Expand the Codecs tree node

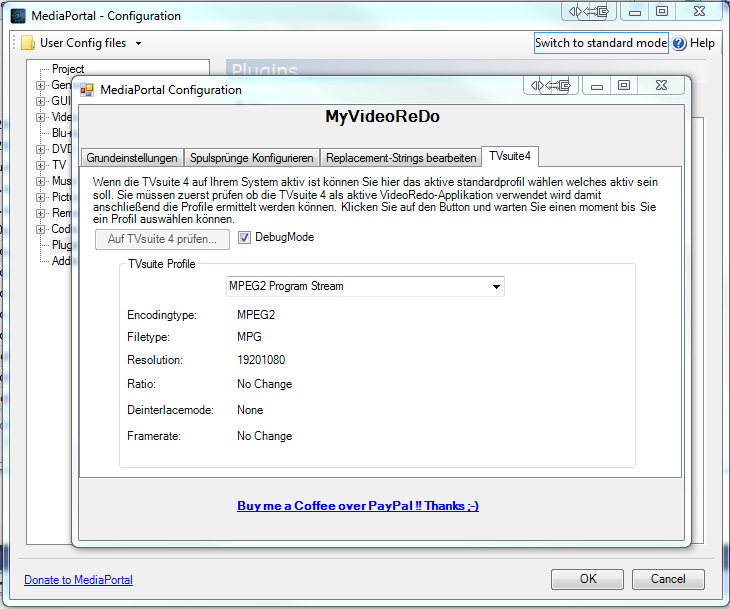(41, 229)
